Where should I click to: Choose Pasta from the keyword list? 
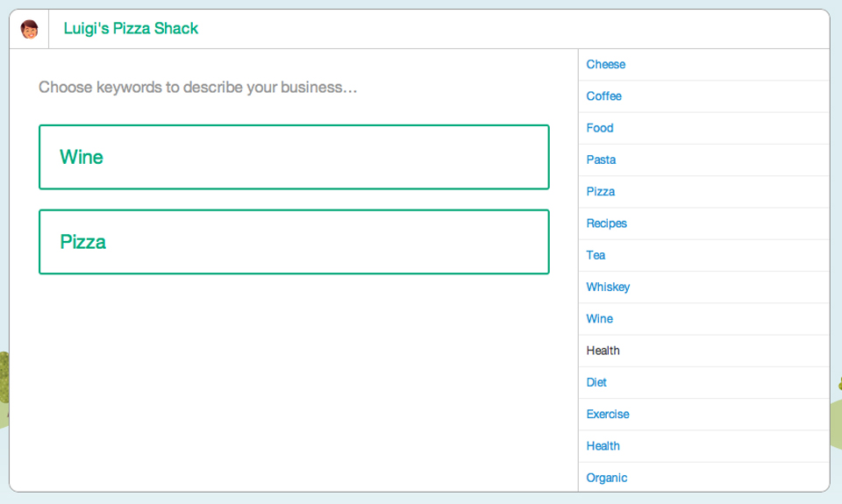[x=703, y=160]
